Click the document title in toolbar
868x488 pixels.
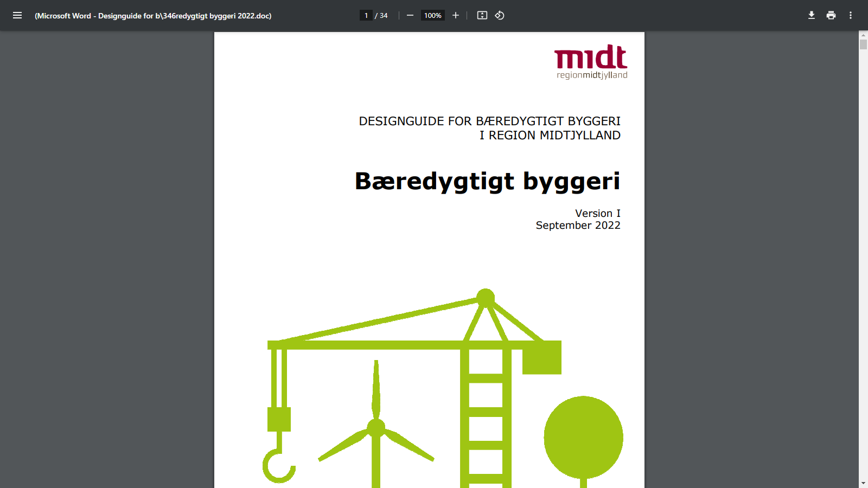point(153,16)
